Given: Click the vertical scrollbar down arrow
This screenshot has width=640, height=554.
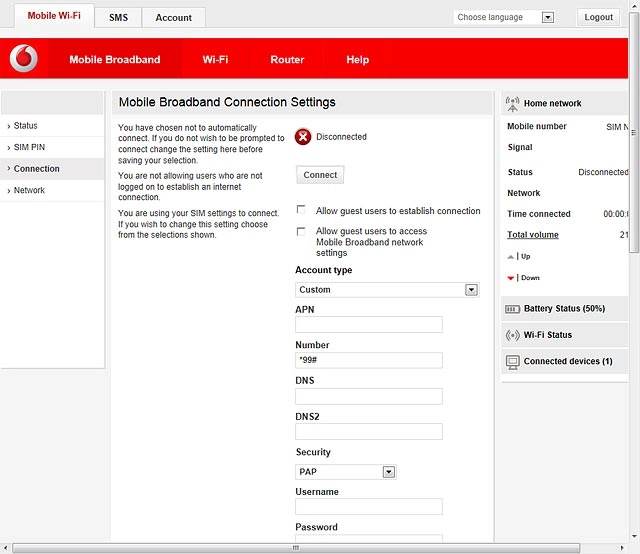Looking at the screenshot, I should [x=634, y=536].
